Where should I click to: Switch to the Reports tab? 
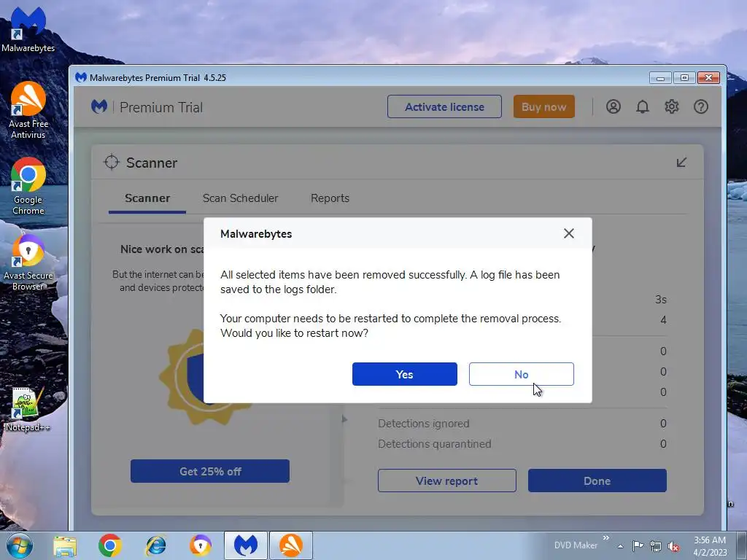(330, 198)
